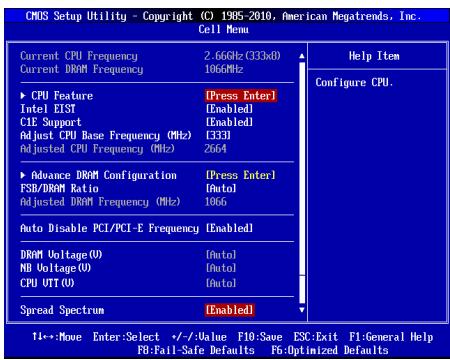Screen dimensions: 450x360
Task: Change DRAM Voltage (V) [Auto] value
Action: pyautogui.click(x=221, y=255)
